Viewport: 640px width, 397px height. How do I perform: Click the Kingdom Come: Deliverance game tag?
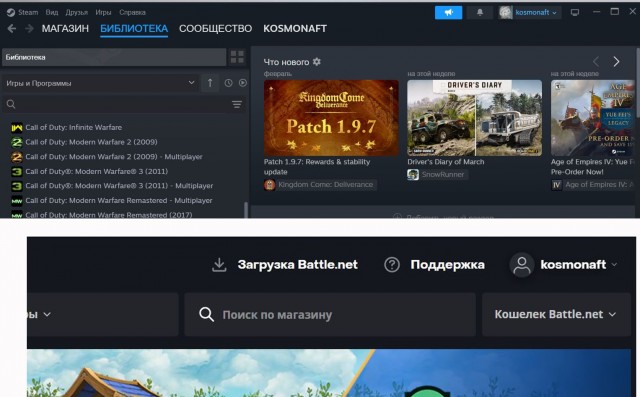point(320,185)
